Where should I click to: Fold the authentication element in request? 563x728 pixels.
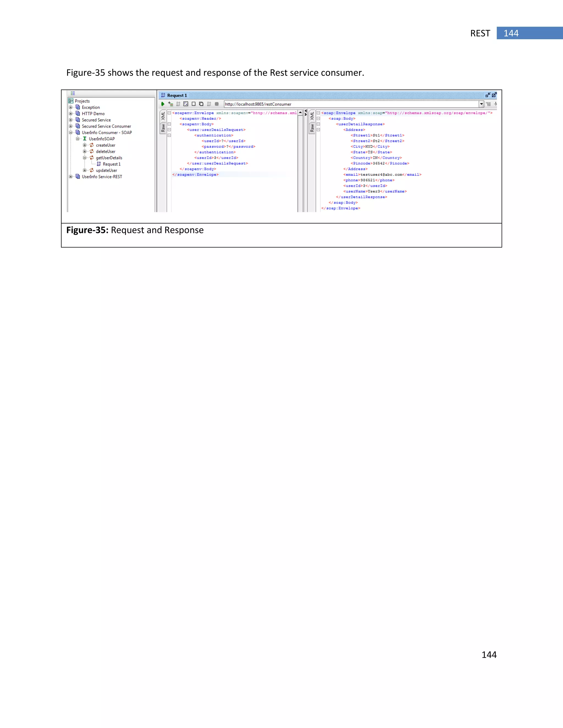coord(169,135)
